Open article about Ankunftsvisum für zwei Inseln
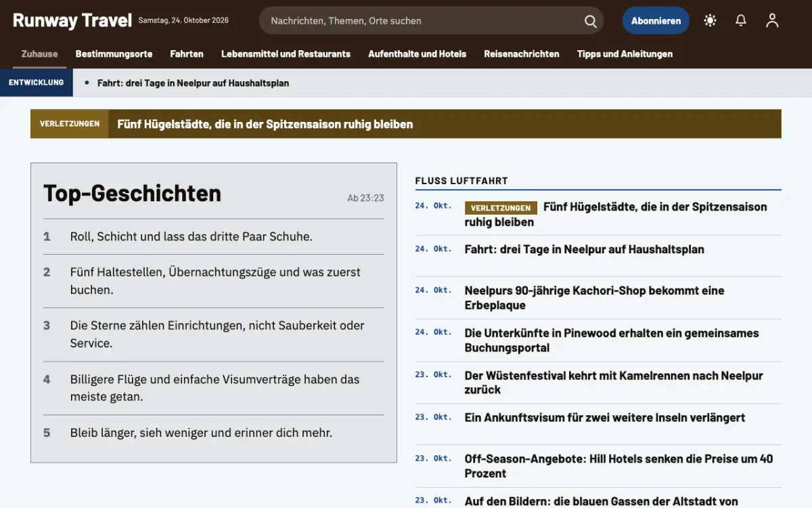 point(605,418)
